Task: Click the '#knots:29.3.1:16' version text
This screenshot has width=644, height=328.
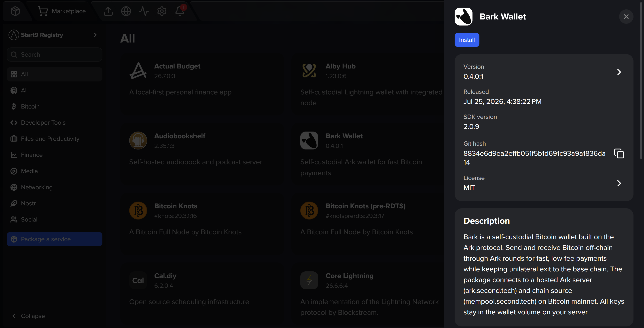Action: point(176,216)
